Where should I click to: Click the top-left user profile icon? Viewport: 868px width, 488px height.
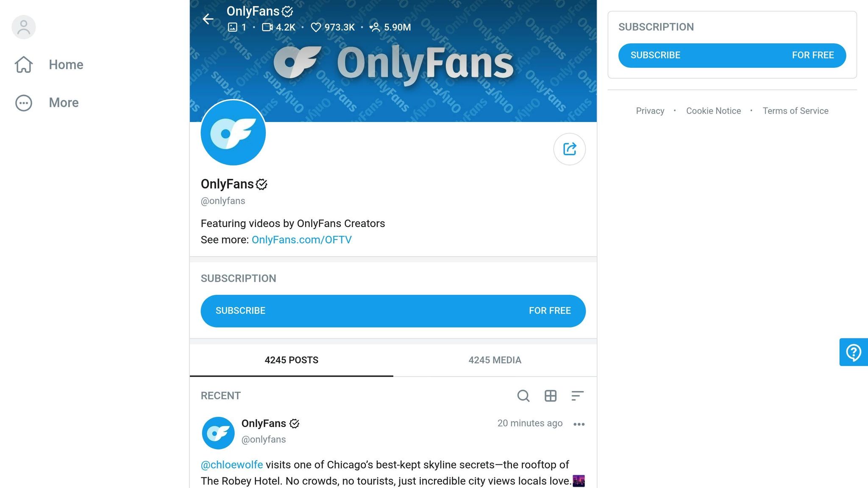point(23,27)
